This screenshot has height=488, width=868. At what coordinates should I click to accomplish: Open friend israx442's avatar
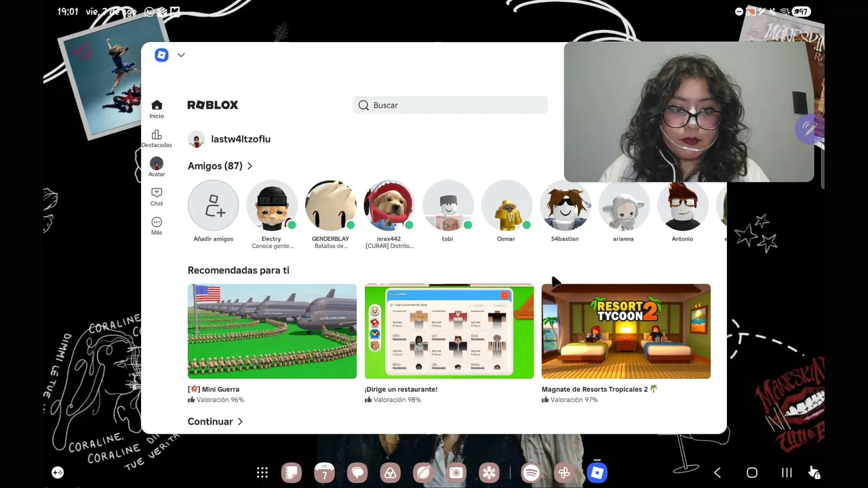(389, 206)
